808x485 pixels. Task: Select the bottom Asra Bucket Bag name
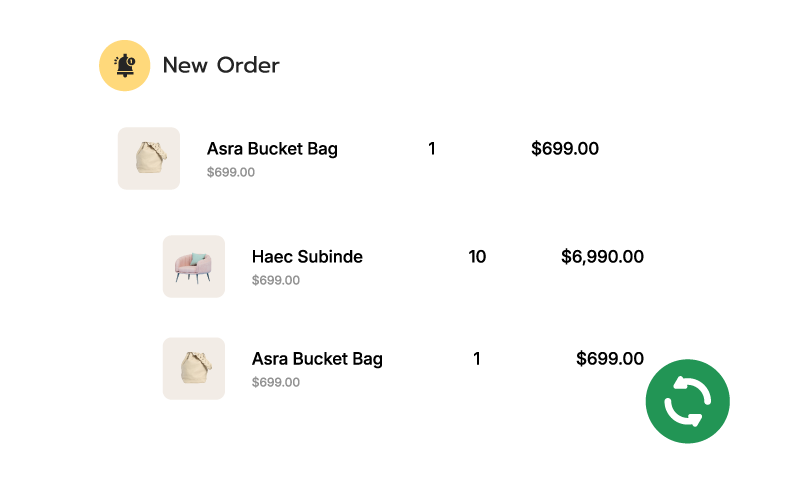pyautogui.click(x=317, y=359)
